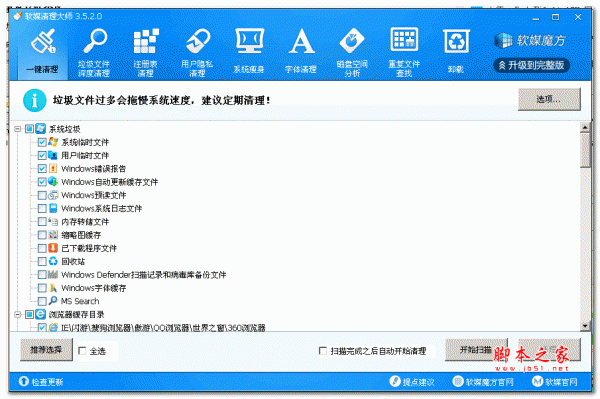Enable 扫描完成之后自动开始清理 checkbox

click(x=323, y=351)
